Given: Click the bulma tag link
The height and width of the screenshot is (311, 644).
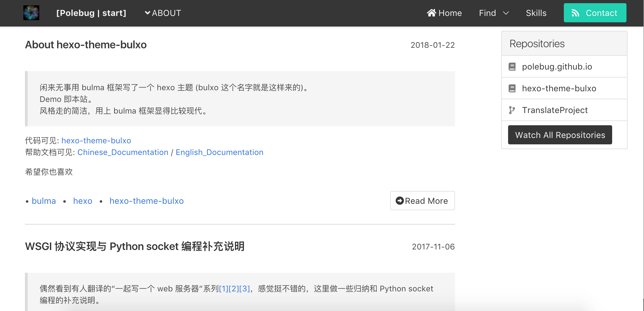Looking at the screenshot, I should pyautogui.click(x=44, y=201).
